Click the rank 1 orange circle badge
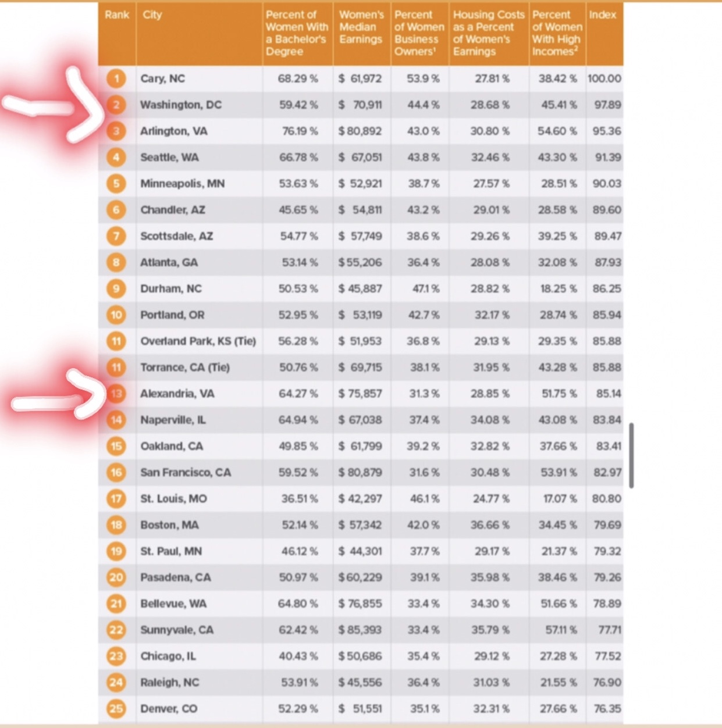This screenshot has height=728, width=722. [x=116, y=78]
